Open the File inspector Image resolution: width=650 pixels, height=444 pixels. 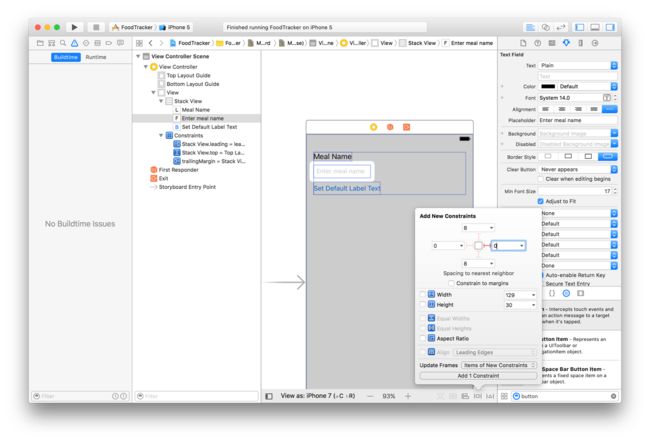(x=523, y=43)
